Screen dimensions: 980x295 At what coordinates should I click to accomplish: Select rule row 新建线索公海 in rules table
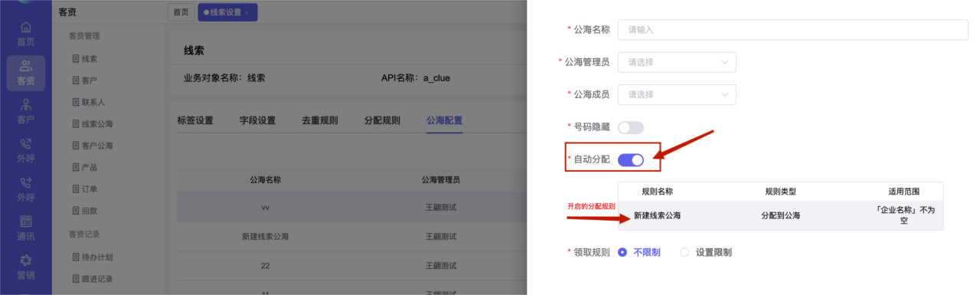click(x=780, y=215)
